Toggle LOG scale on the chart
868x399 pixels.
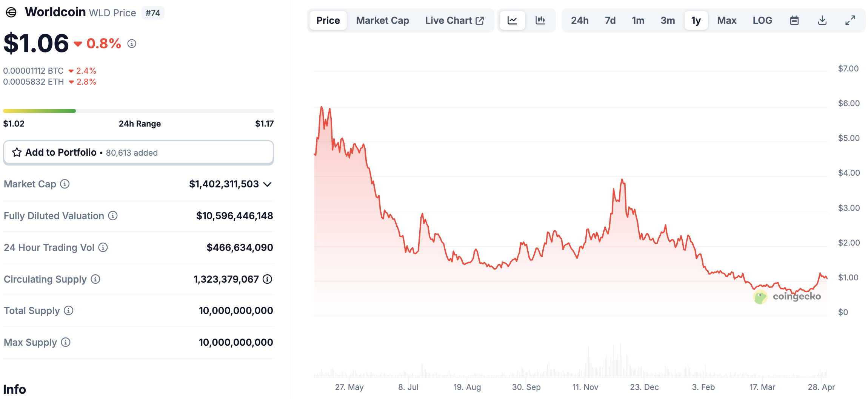(762, 20)
